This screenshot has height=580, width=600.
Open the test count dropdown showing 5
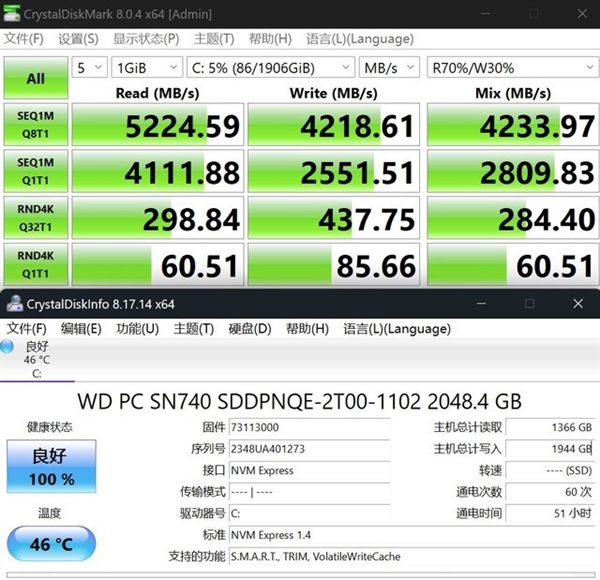pos(88,68)
